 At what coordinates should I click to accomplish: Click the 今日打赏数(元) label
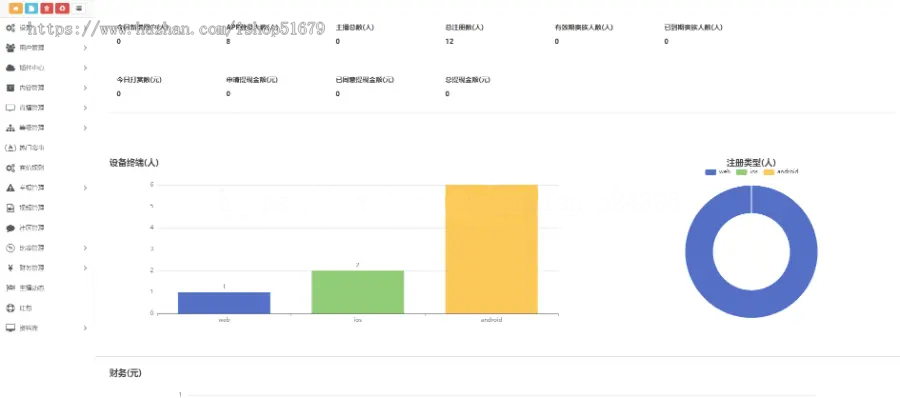tap(139, 80)
